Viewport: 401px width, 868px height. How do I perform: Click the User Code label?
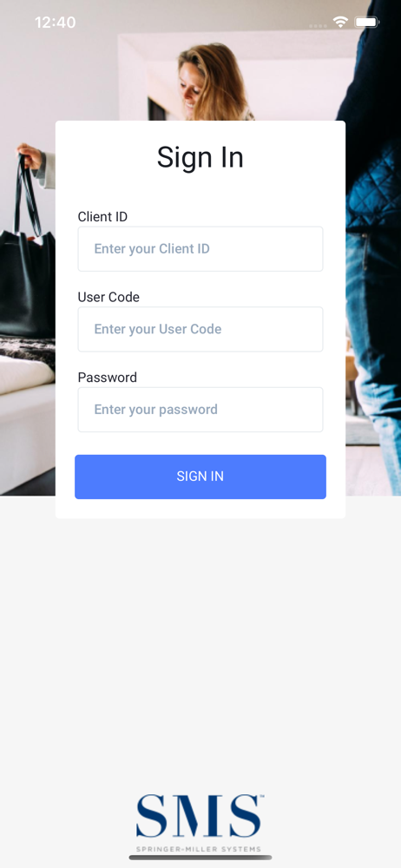tap(108, 297)
